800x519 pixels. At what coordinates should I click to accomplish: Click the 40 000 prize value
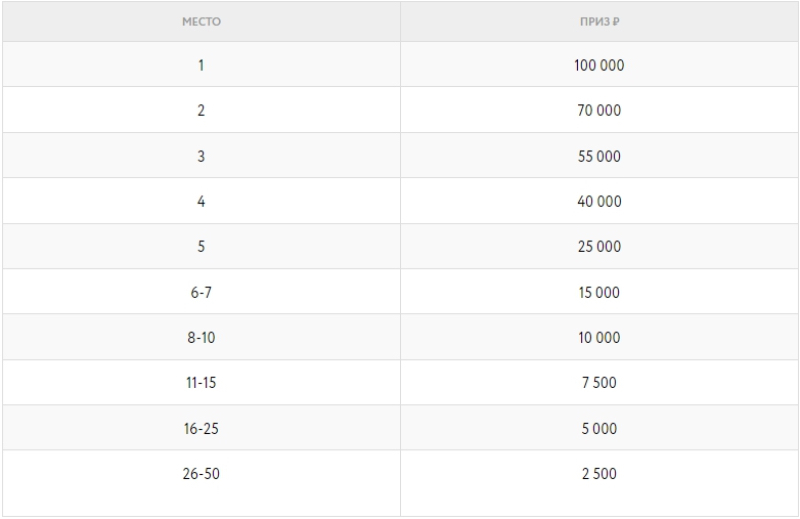click(599, 201)
